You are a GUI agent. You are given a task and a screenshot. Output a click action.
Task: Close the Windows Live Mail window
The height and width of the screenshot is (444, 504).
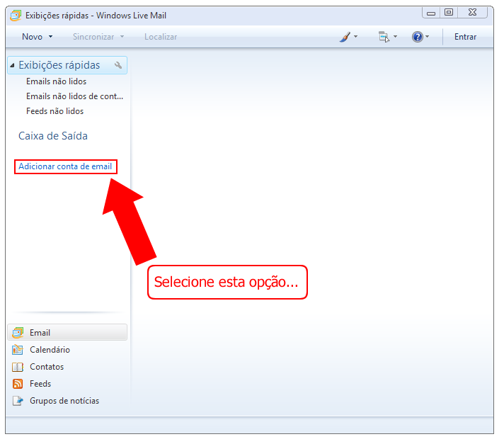tap(473, 13)
